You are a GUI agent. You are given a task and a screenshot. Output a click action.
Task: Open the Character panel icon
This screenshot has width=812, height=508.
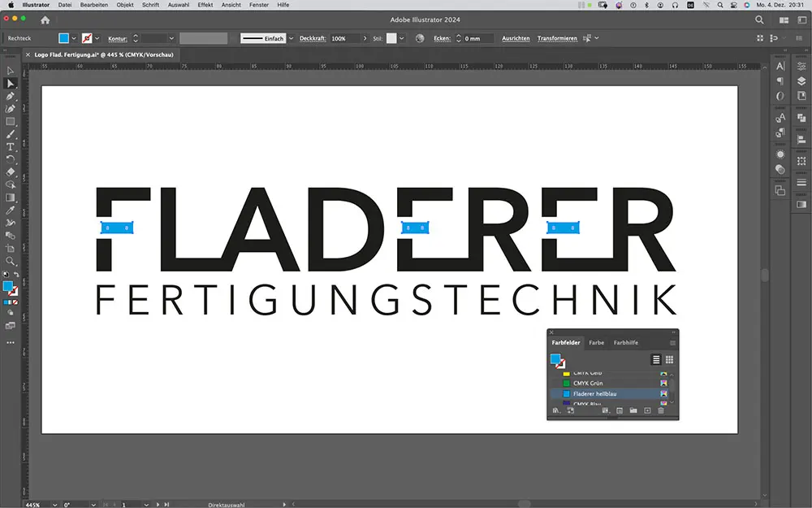(x=780, y=66)
